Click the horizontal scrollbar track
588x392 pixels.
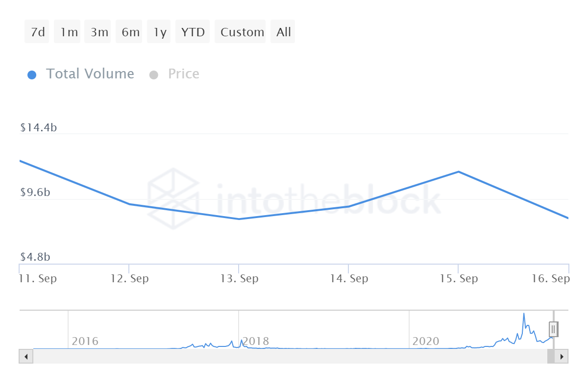[x=290, y=356]
